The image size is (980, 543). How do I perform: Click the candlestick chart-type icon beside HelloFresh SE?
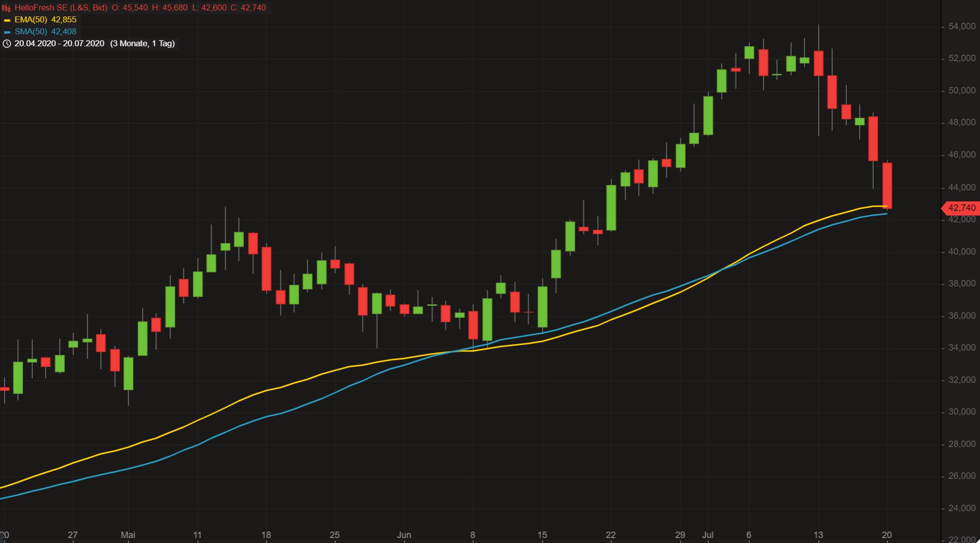[x=6, y=8]
